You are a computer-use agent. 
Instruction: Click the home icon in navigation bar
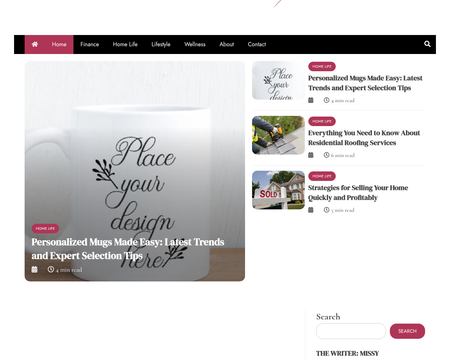pos(35,44)
